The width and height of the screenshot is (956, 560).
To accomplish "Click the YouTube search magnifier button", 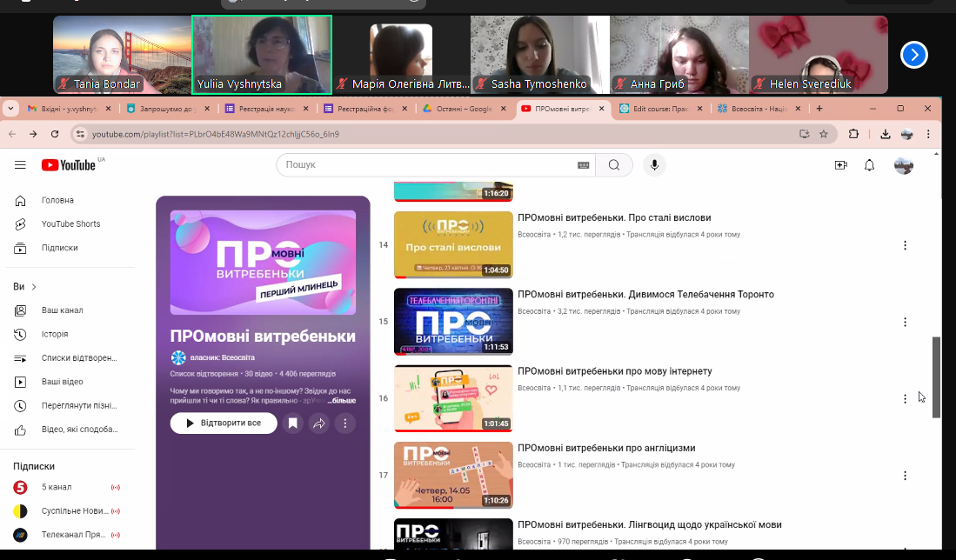I will pos(614,165).
